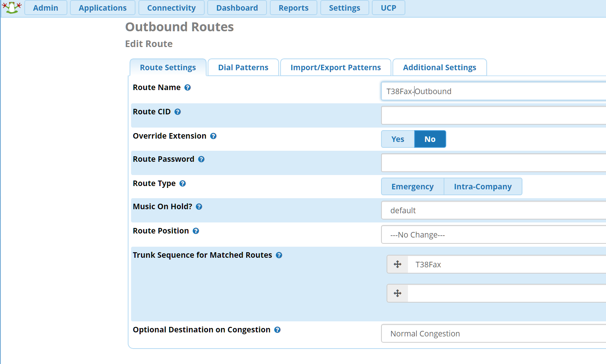Screen dimensions: 606x364
Task: Select Emergency route type
Action: point(412,187)
